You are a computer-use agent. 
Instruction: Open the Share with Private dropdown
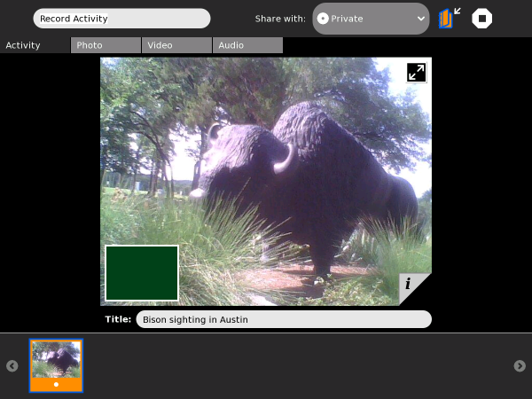click(371, 19)
